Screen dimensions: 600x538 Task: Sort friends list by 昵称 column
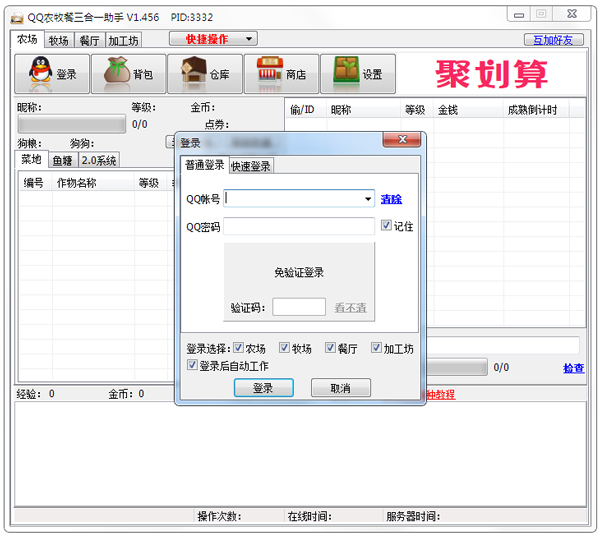363,110
